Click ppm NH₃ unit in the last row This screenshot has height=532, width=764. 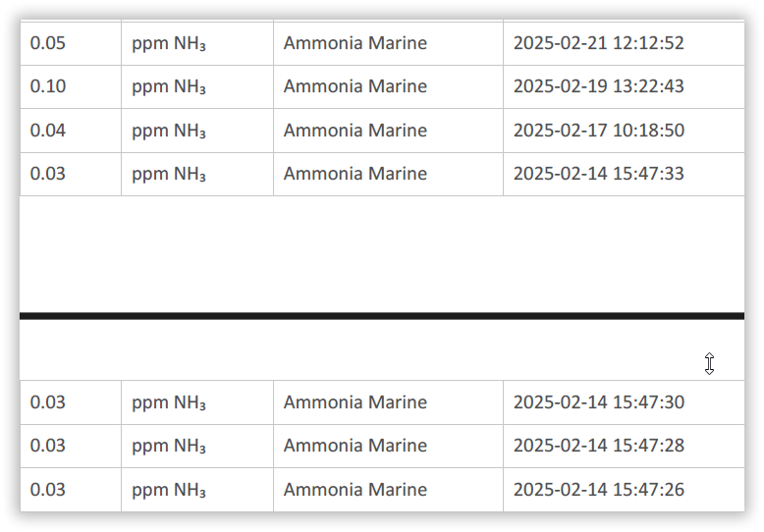pyautogui.click(x=169, y=490)
